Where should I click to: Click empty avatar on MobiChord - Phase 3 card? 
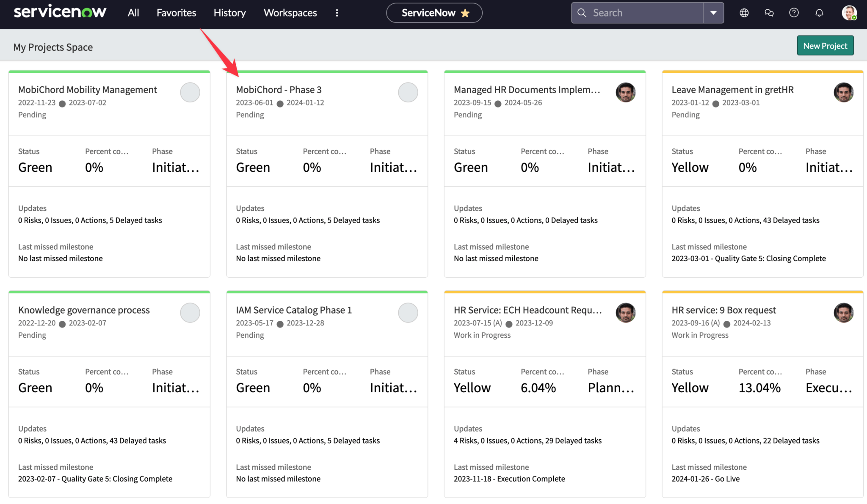[x=408, y=92]
